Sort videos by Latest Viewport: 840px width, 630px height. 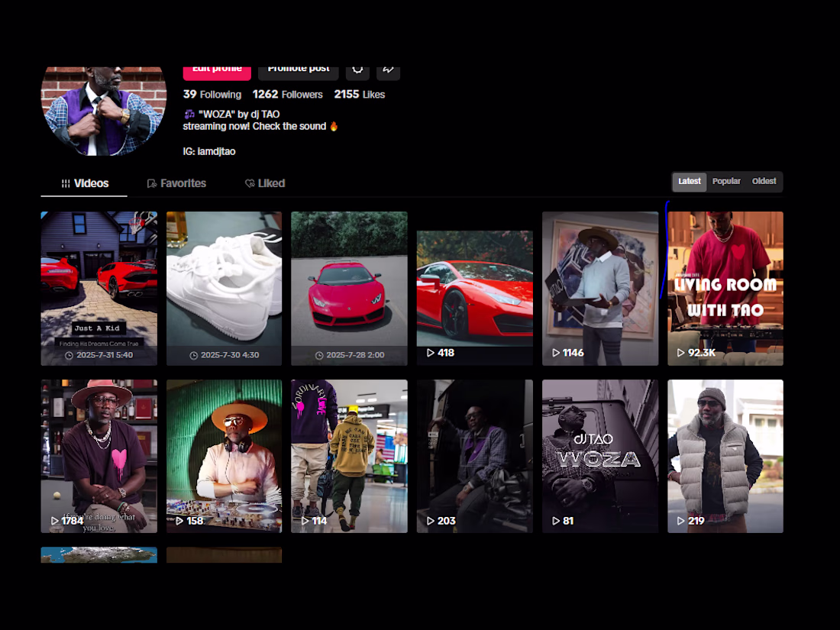[x=690, y=181]
